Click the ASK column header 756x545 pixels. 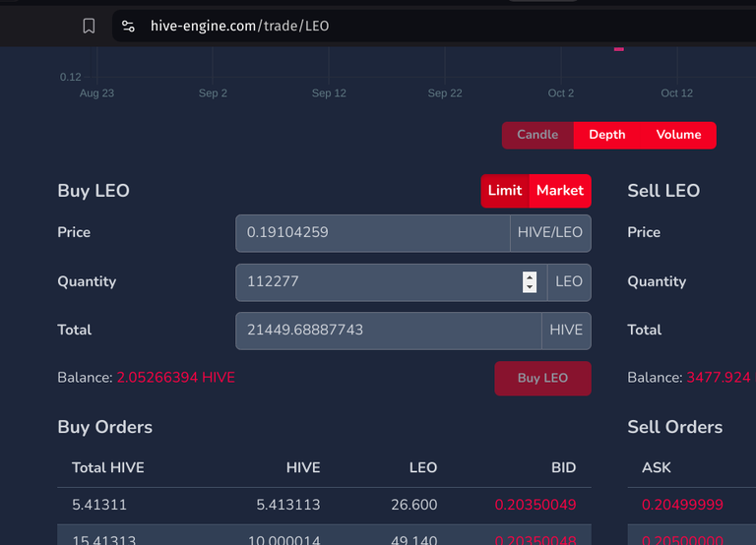pyautogui.click(x=657, y=467)
